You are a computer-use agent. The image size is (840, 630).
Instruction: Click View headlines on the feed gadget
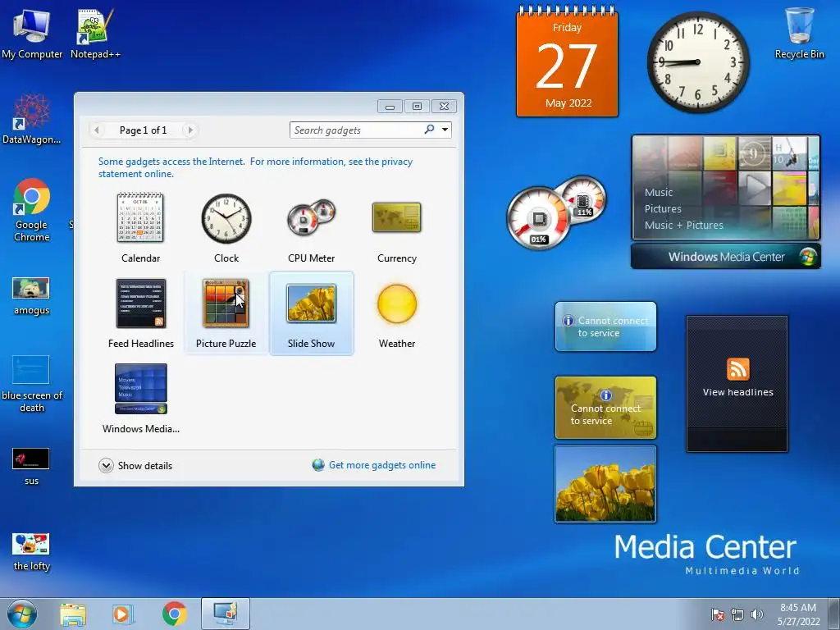click(737, 392)
